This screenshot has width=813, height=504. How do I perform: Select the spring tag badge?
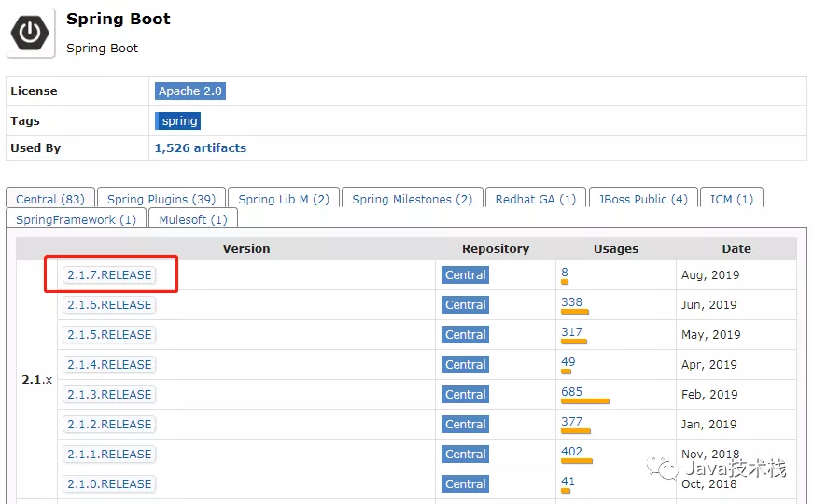click(178, 120)
